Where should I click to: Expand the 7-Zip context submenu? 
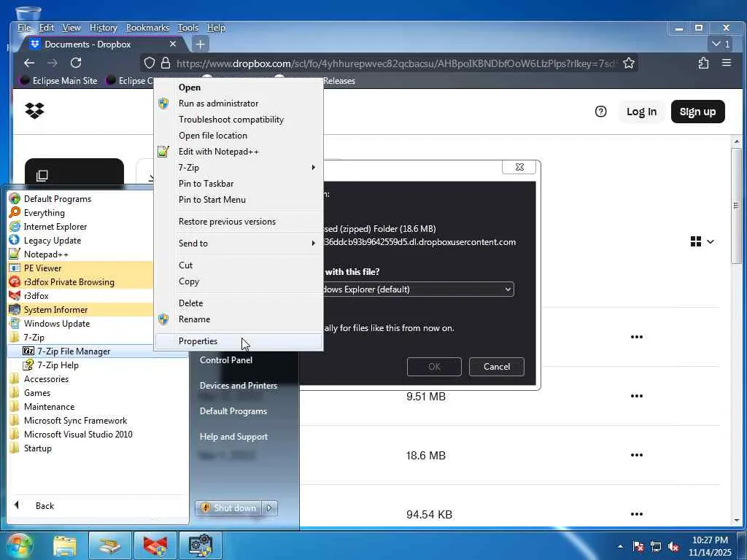(x=239, y=167)
